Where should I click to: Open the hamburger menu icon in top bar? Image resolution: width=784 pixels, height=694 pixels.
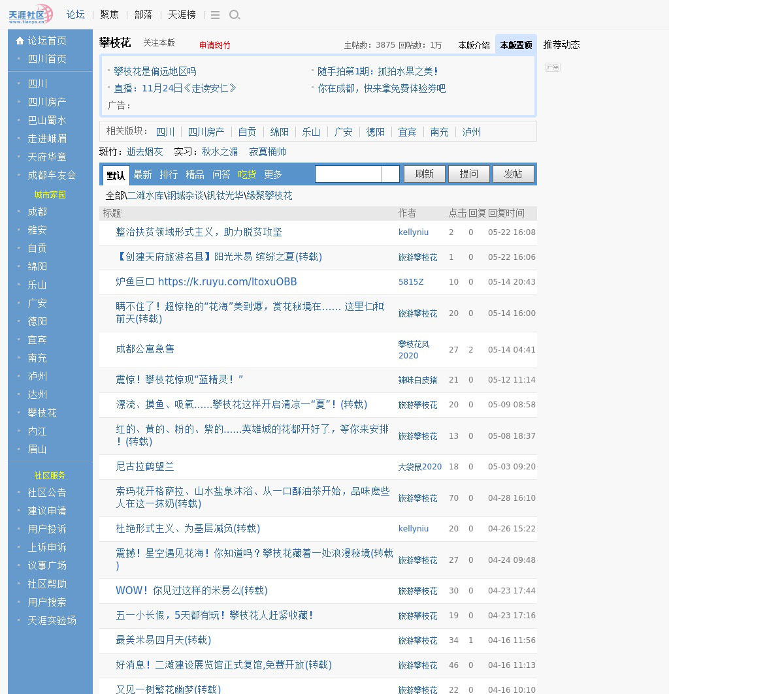click(215, 15)
